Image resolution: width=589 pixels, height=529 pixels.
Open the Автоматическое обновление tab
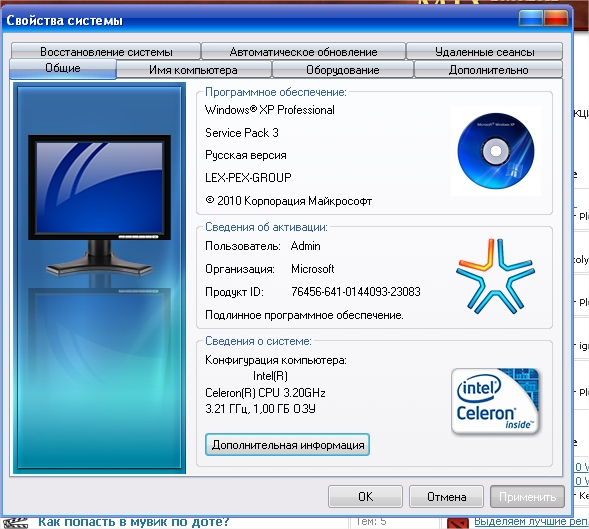pyautogui.click(x=303, y=51)
